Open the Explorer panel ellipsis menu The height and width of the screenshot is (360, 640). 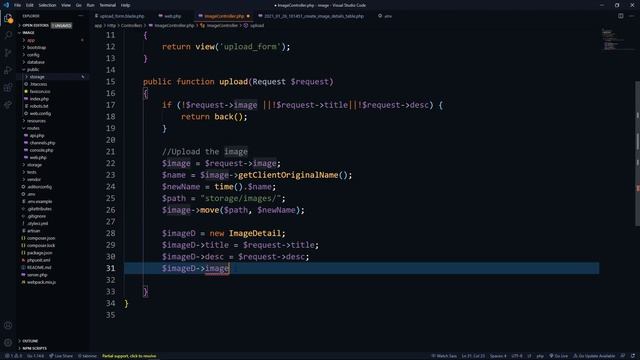[x=80, y=16]
